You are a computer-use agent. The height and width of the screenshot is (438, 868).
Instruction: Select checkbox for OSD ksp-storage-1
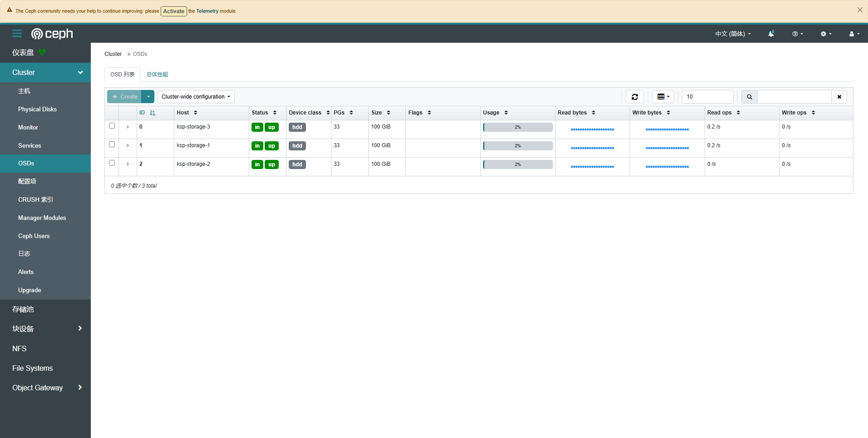coord(112,144)
